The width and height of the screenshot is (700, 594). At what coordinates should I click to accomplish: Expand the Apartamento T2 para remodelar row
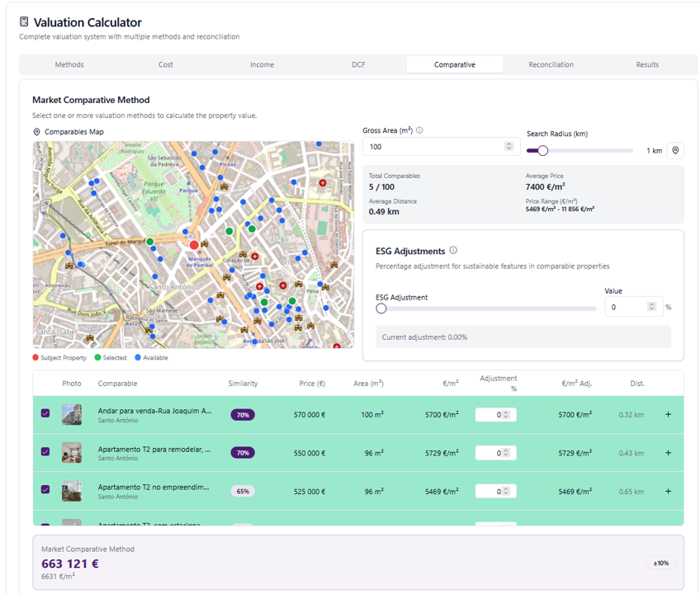pyautogui.click(x=668, y=453)
